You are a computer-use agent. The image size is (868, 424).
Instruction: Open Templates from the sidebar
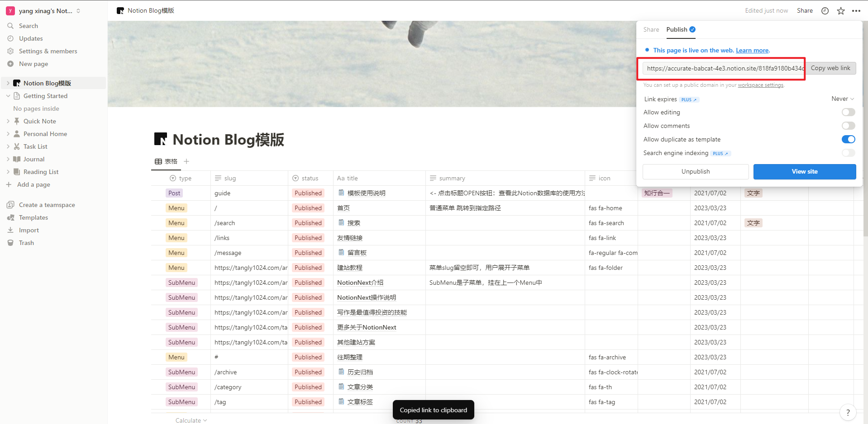point(33,217)
